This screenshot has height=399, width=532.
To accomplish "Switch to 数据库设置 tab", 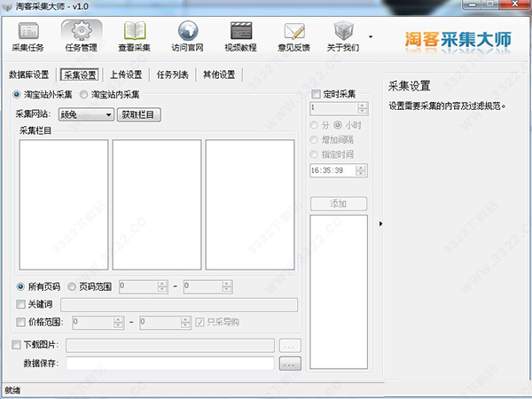I will 29,74.
